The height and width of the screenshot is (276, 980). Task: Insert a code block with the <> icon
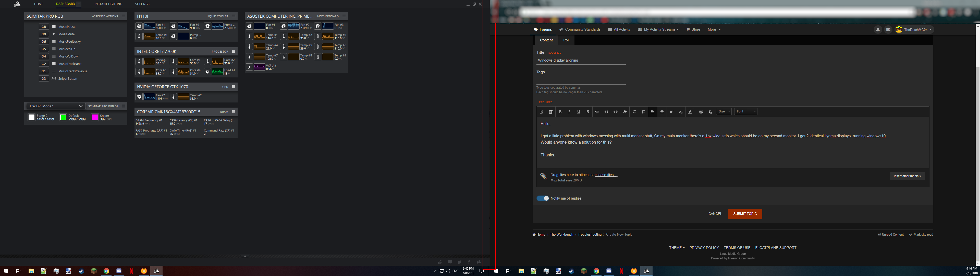(x=616, y=112)
